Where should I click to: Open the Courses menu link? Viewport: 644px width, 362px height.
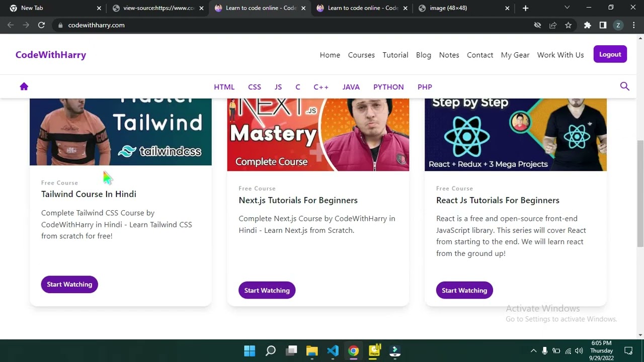coord(361,55)
